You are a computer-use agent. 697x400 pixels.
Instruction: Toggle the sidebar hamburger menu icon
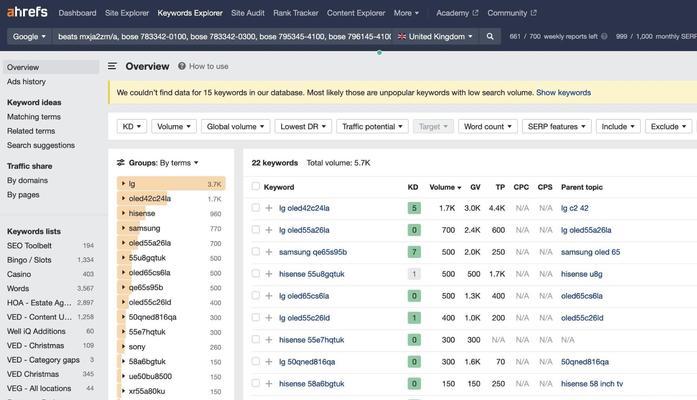(x=112, y=66)
